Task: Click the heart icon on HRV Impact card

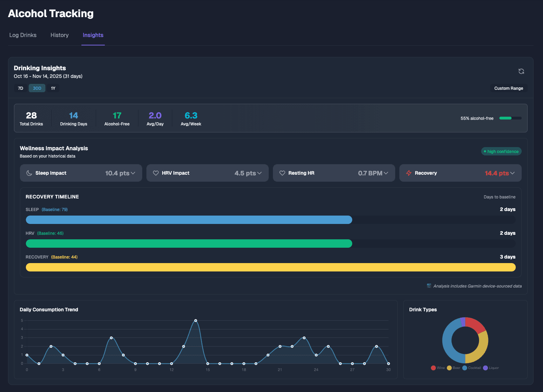Action: [x=156, y=173]
